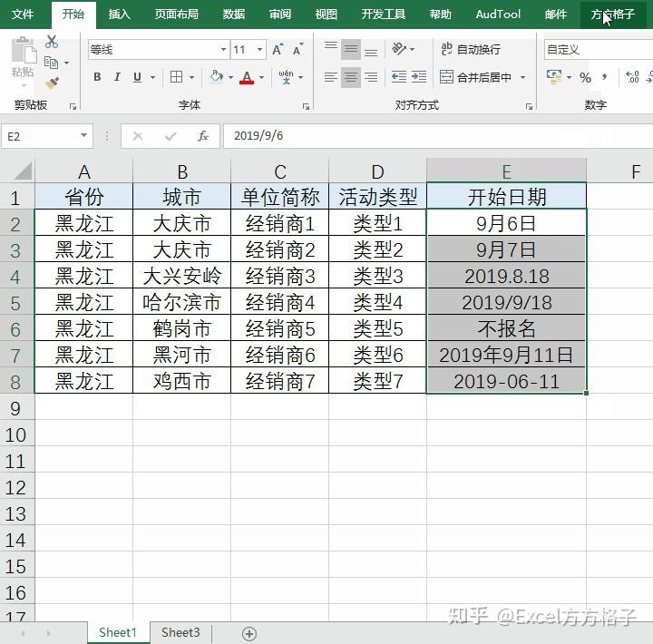This screenshot has height=644, width=653.
Task: Click the Cut scissors icon
Action: pyautogui.click(x=52, y=42)
